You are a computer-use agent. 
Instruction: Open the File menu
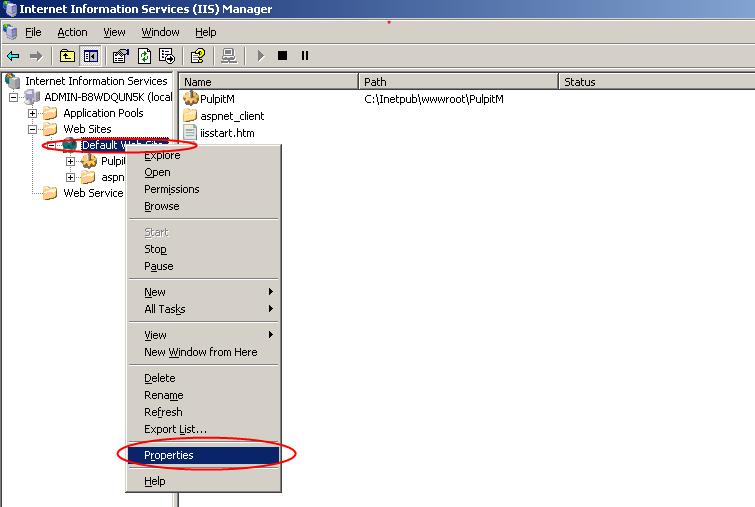click(x=33, y=32)
